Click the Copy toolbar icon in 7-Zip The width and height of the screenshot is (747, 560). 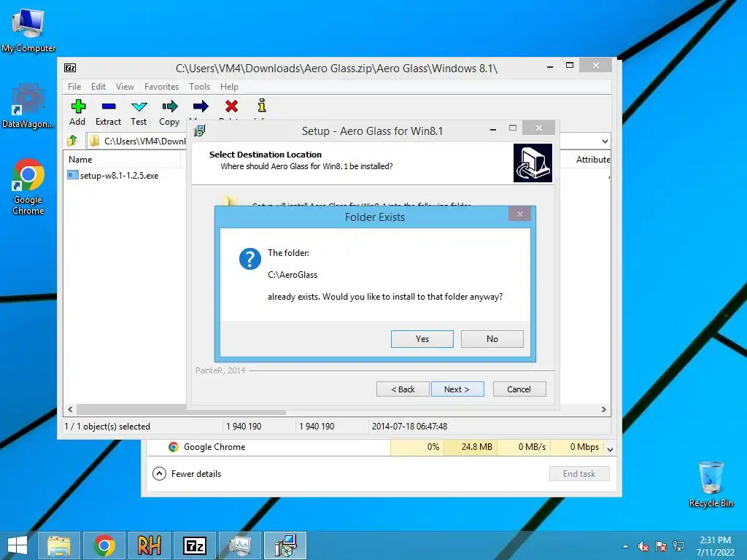point(169,106)
